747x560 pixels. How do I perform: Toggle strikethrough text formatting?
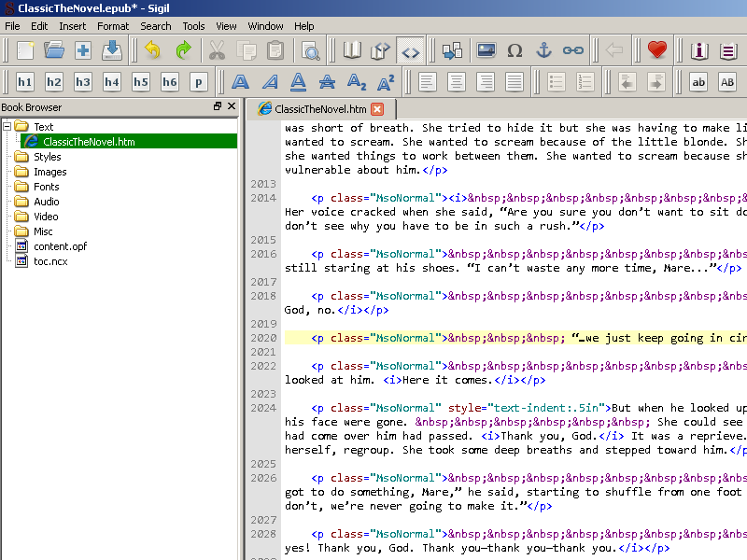[x=327, y=82]
